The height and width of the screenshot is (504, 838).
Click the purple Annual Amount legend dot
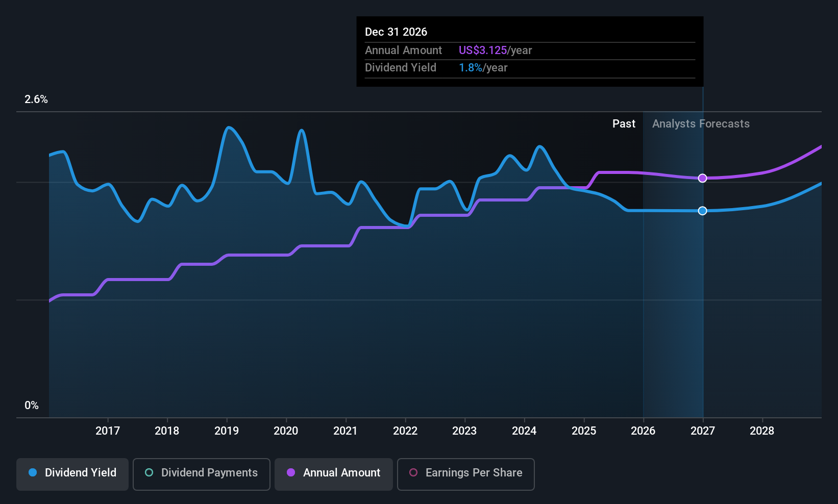[x=291, y=472]
